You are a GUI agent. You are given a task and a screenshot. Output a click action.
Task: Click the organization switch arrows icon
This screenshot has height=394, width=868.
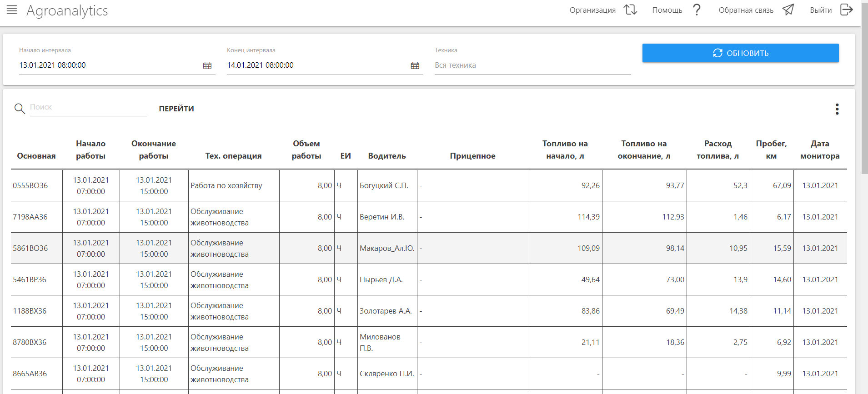630,10
